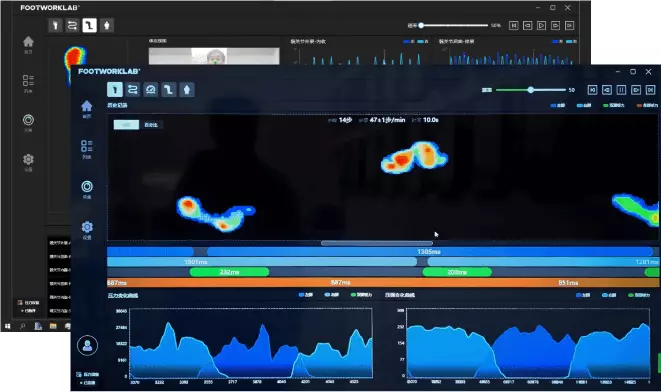Go to Home in the front sidebar
This screenshot has width=661, height=392.
tap(87, 109)
